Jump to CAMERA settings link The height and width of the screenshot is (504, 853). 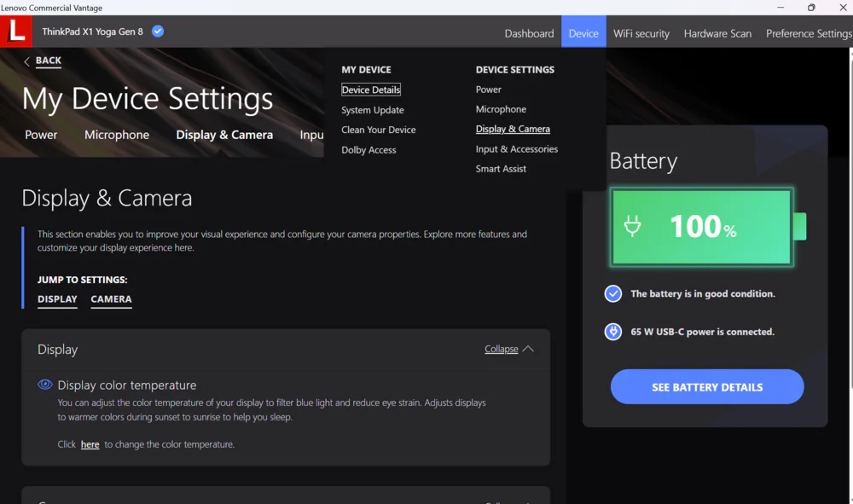pyautogui.click(x=111, y=299)
